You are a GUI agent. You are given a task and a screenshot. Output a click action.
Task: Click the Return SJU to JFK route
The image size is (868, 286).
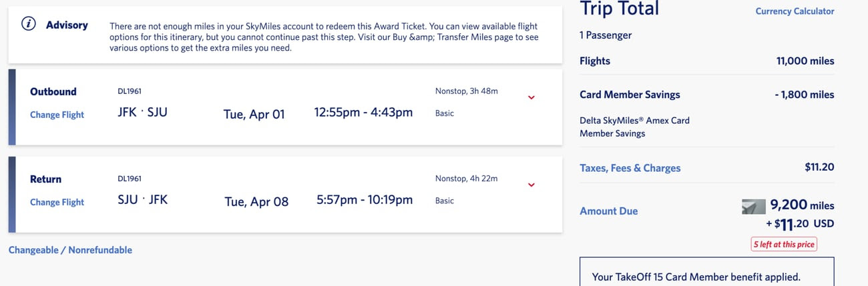tap(142, 199)
